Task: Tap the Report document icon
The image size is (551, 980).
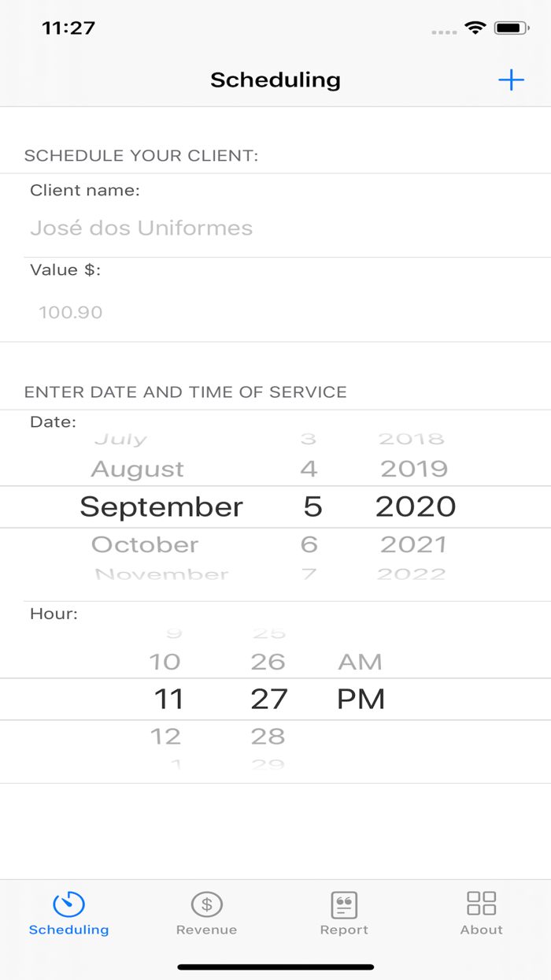Action: point(344,904)
